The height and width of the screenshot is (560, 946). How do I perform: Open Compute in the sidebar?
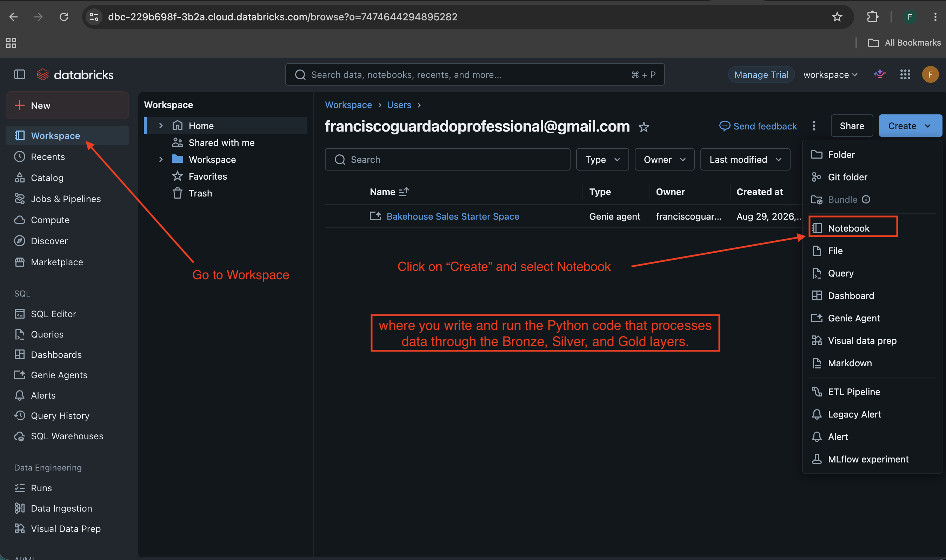point(67,220)
